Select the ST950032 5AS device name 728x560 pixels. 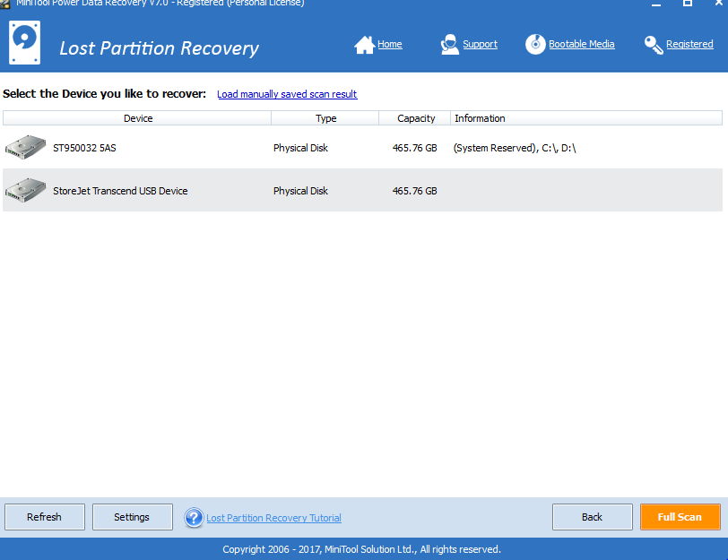[x=84, y=148]
